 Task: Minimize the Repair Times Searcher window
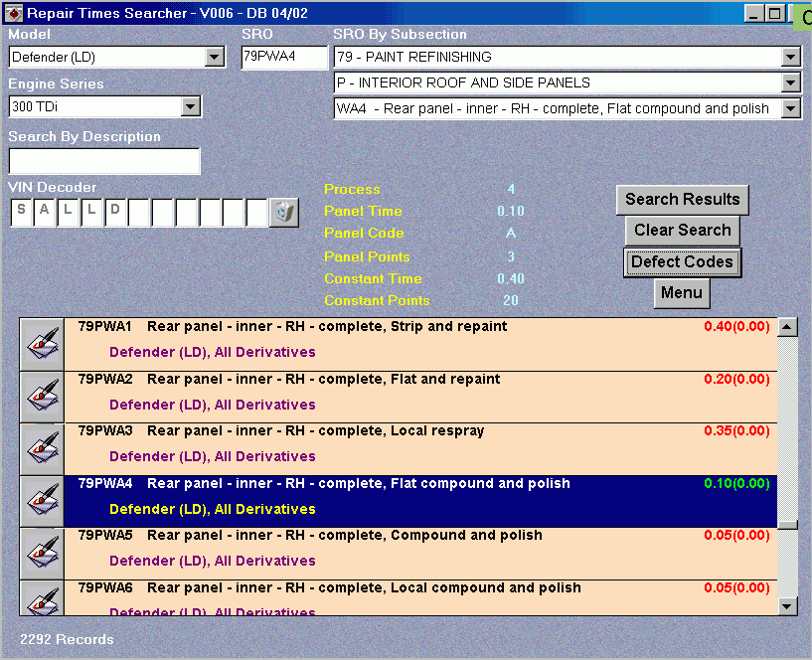(754, 14)
